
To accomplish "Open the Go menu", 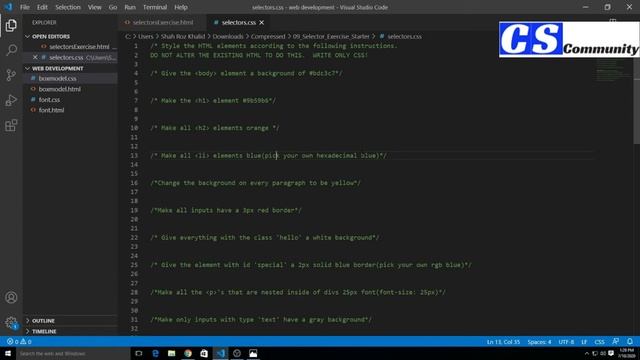I will [x=113, y=7].
